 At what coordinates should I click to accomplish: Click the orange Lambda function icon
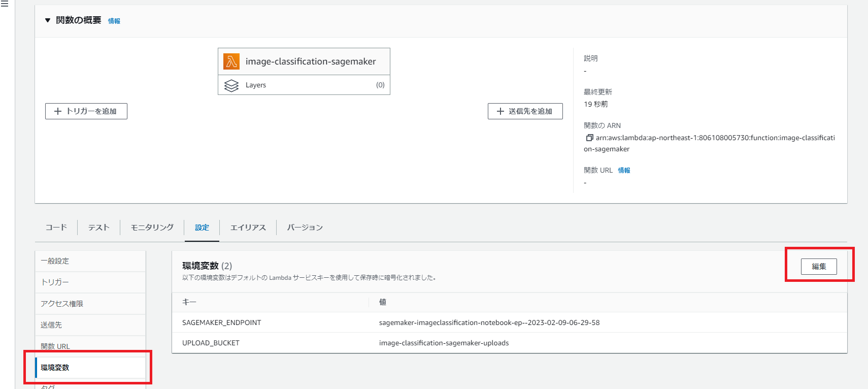click(x=231, y=61)
